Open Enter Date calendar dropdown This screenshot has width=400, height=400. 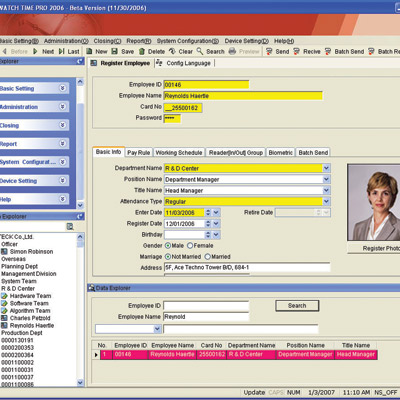click(216, 212)
